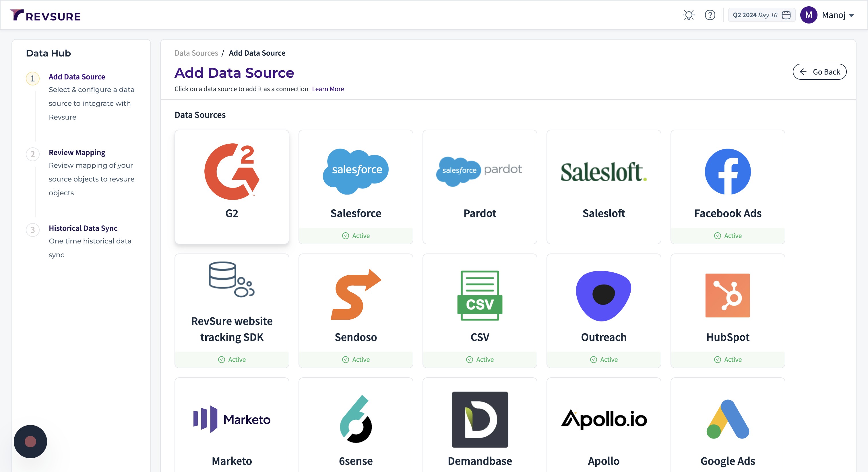Pick the Outreach purple logo
The height and width of the screenshot is (472, 868).
pyautogui.click(x=603, y=295)
